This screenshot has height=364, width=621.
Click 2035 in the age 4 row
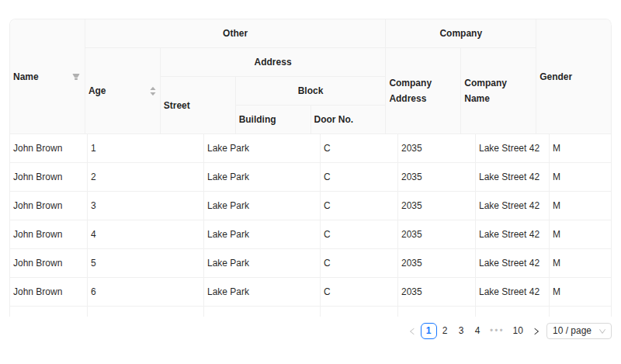click(411, 234)
